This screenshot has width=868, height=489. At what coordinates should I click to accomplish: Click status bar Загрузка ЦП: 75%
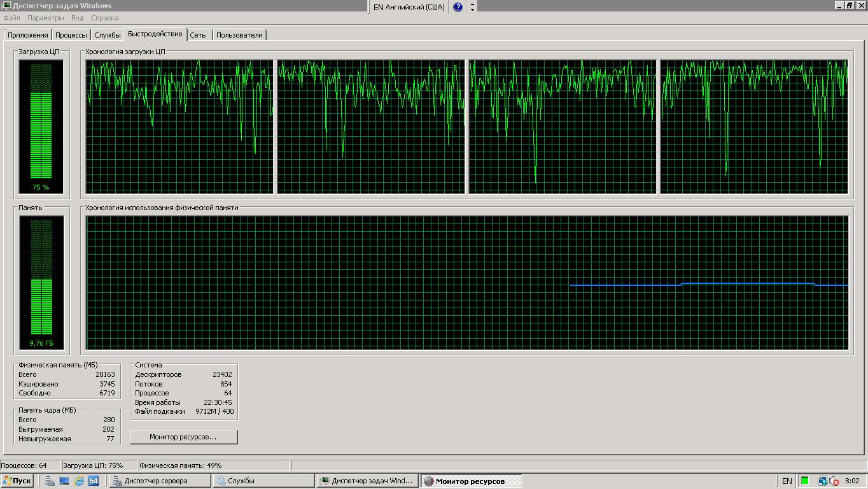[98, 465]
